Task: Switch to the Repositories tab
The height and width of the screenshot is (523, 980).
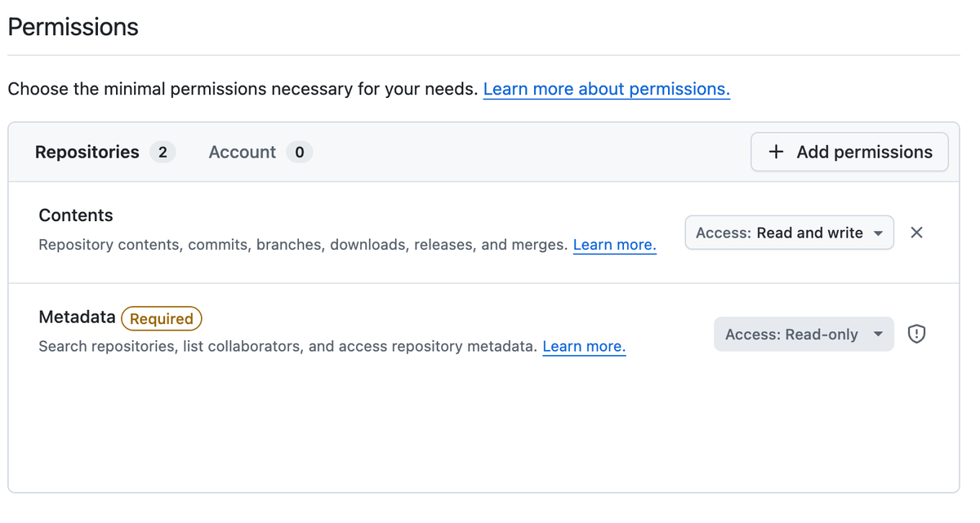Action: click(105, 152)
